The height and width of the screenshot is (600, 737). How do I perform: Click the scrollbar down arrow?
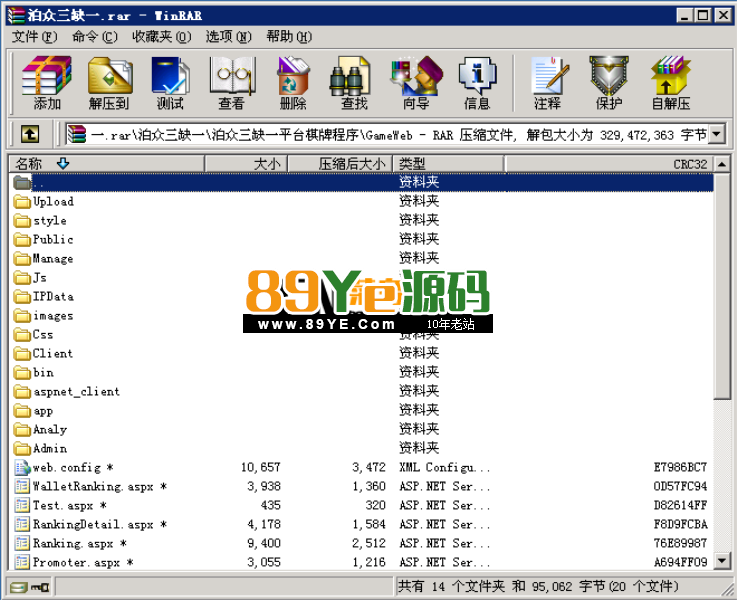721,561
